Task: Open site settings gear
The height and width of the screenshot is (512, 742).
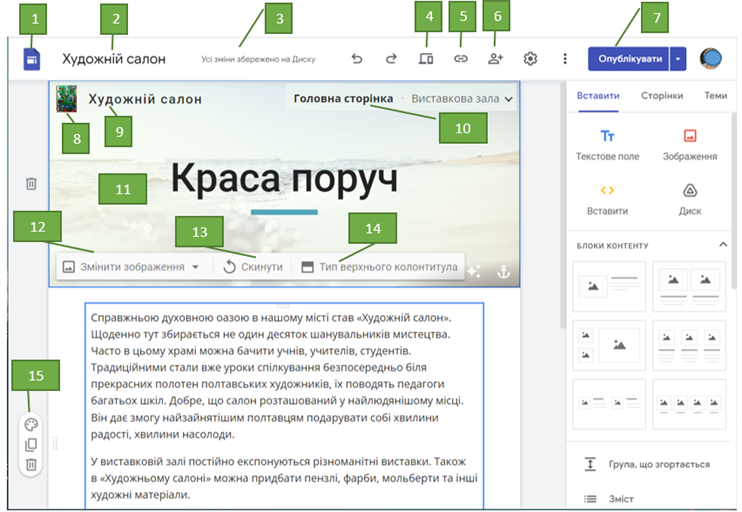Action: (530, 59)
